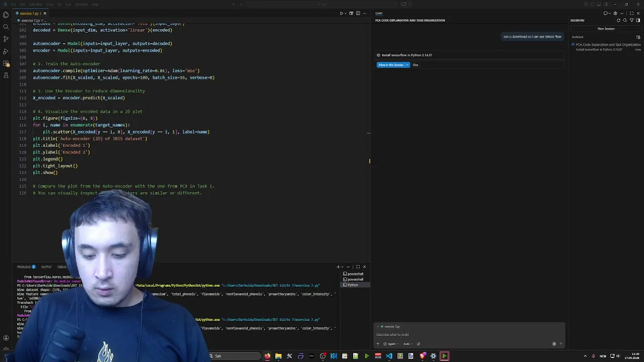Select the exercise 7.py editor tab

point(31,13)
